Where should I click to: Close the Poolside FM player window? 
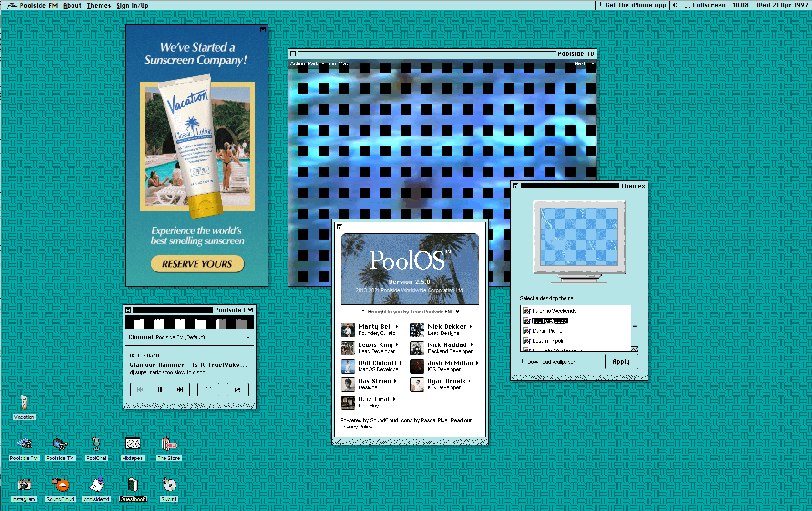coord(128,310)
